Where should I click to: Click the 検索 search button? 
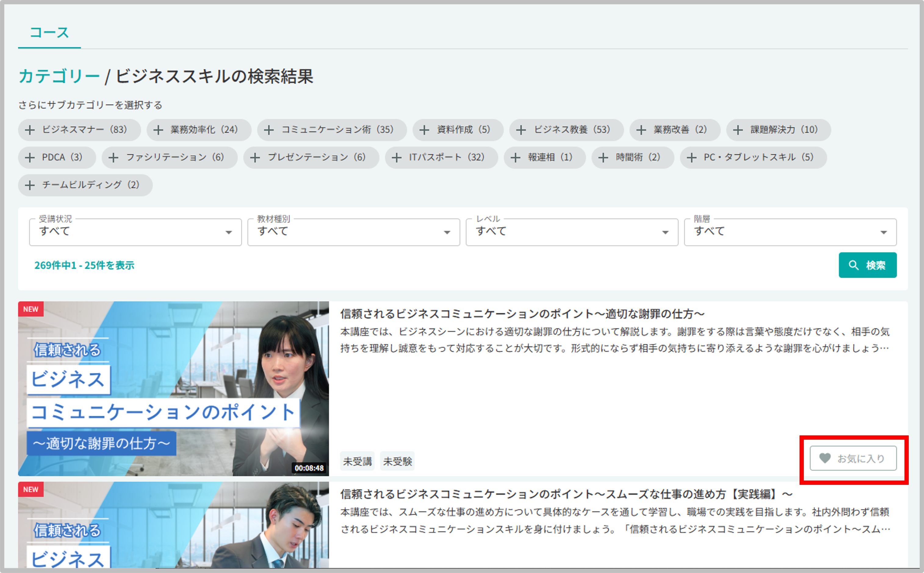click(x=868, y=265)
